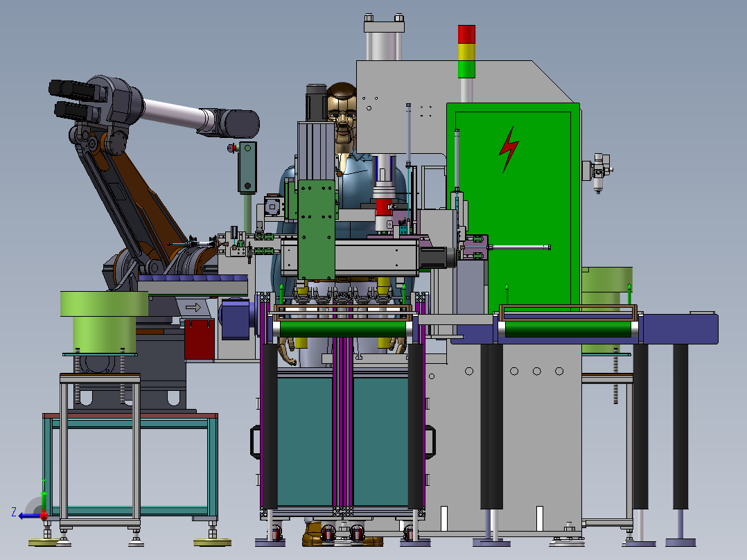The height and width of the screenshot is (560, 747).
Task: Select the yellow segment of the signal tower
Action: tap(466, 52)
